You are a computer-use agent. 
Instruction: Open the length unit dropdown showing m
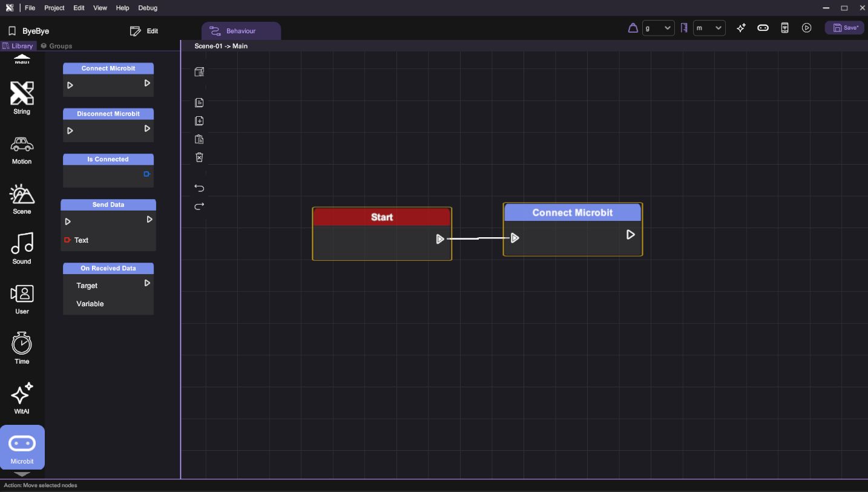pyautogui.click(x=709, y=28)
